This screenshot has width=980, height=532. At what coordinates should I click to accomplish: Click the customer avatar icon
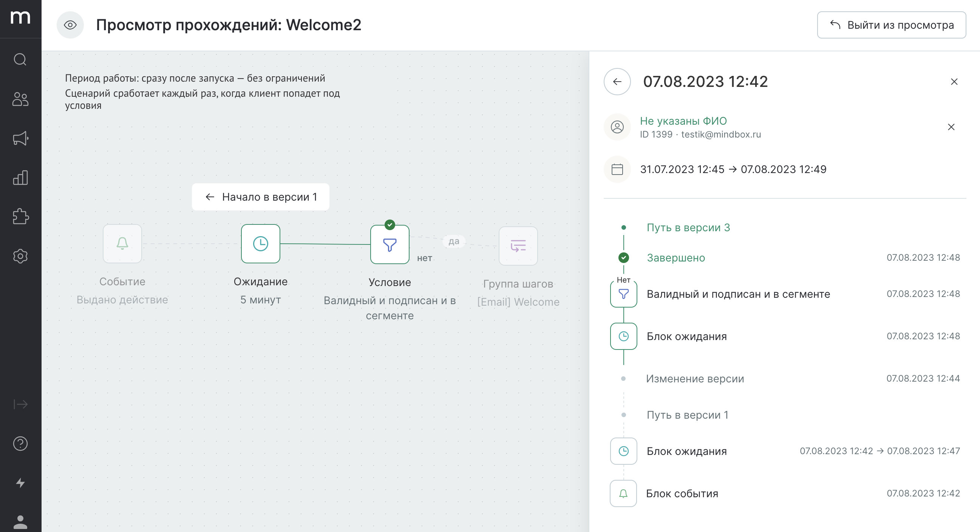point(617,127)
